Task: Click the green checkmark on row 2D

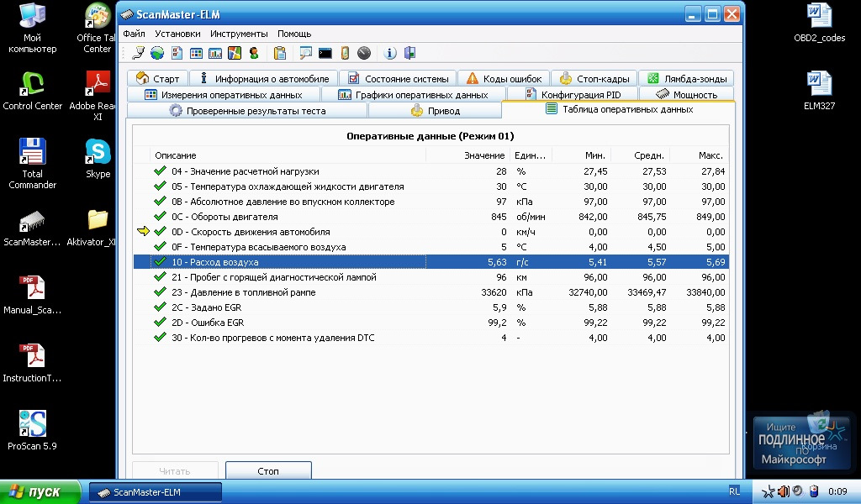Action: [x=160, y=322]
